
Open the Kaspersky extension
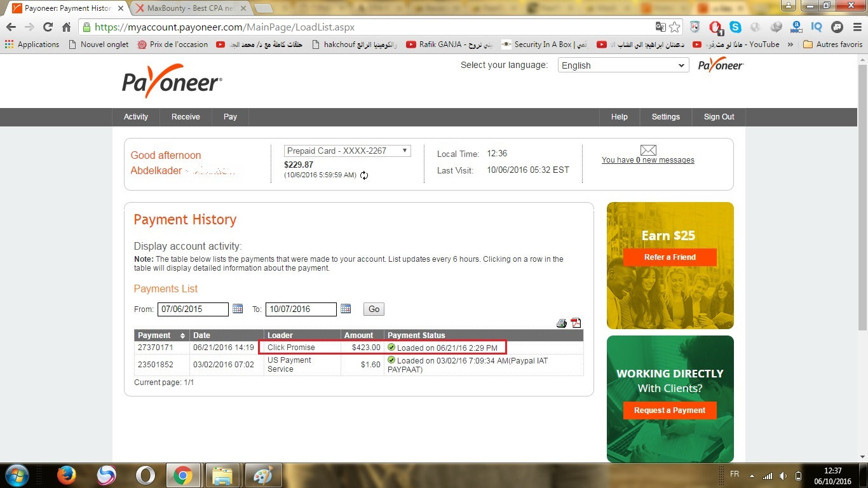695,27
